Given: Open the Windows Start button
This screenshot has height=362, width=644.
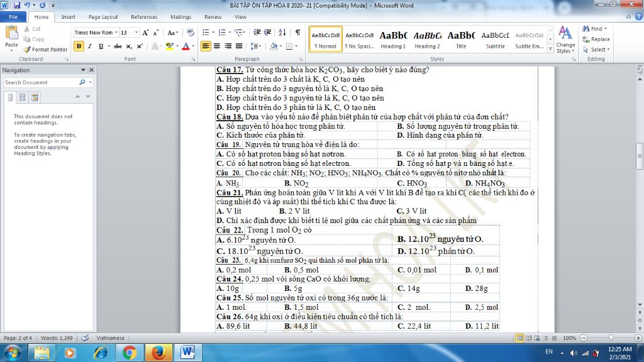Looking at the screenshot, I should pos(13,353).
